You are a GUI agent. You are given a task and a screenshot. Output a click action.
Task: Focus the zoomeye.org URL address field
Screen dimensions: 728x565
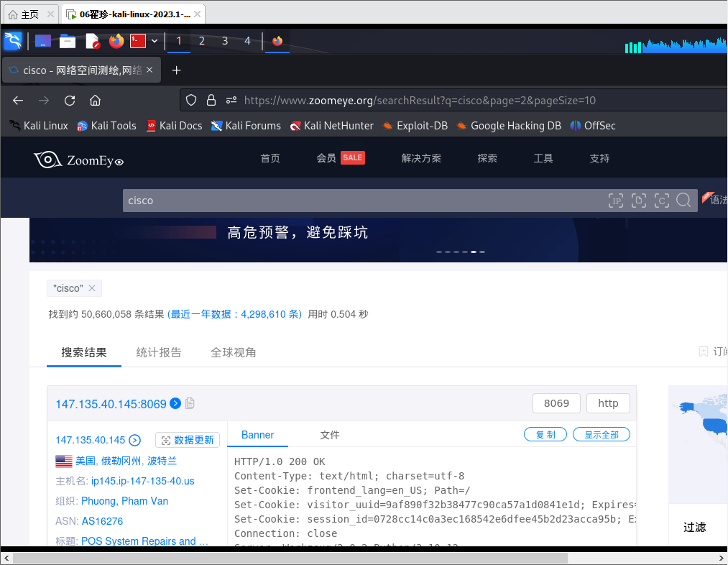tap(420, 101)
